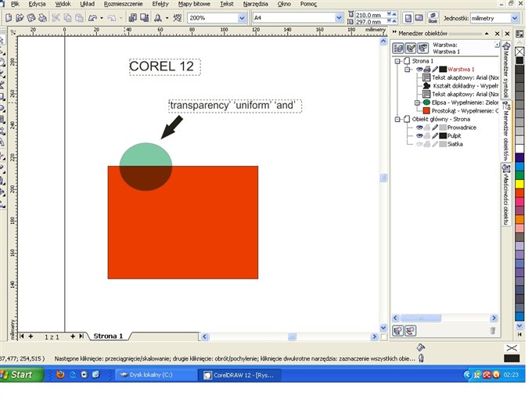The height and width of the screenshot is (399, 532).
Task: Pick the yellow swatch in the color palette
Action: (x=519, y=184)
